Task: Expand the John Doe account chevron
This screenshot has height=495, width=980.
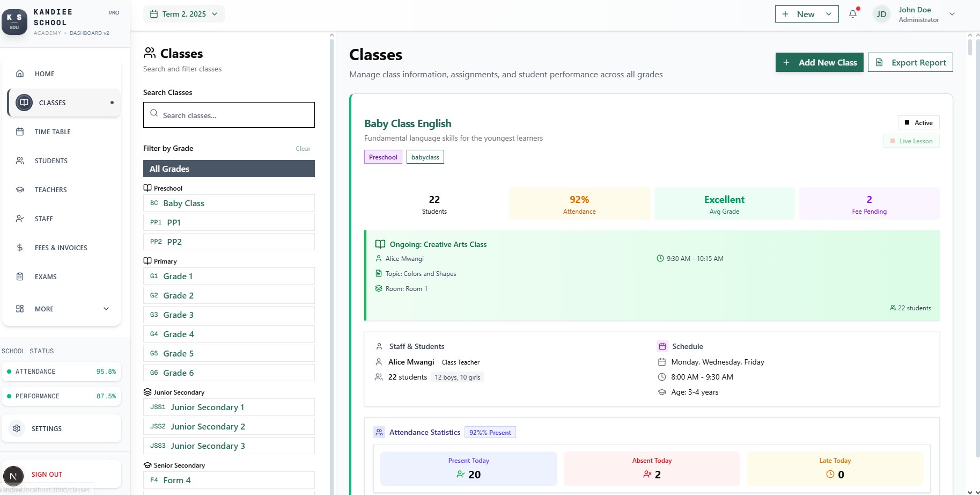Action: pyautogui.click(x=952, y=14)
